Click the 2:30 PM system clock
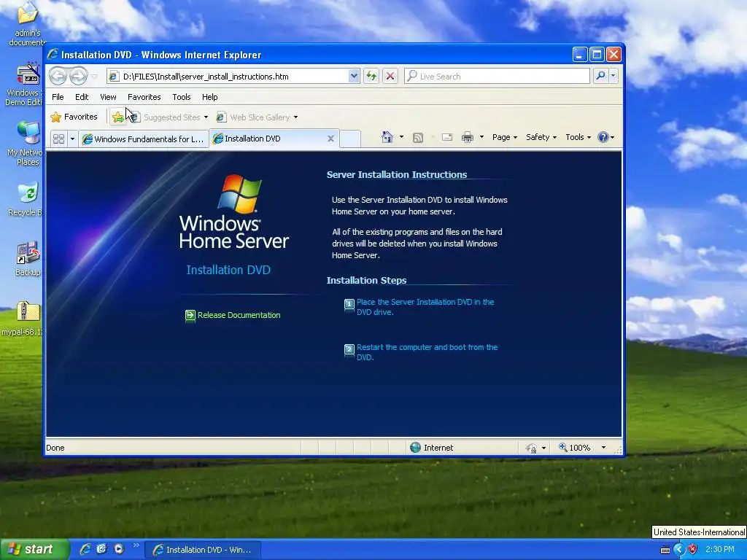747x560 pixels. 719,549
